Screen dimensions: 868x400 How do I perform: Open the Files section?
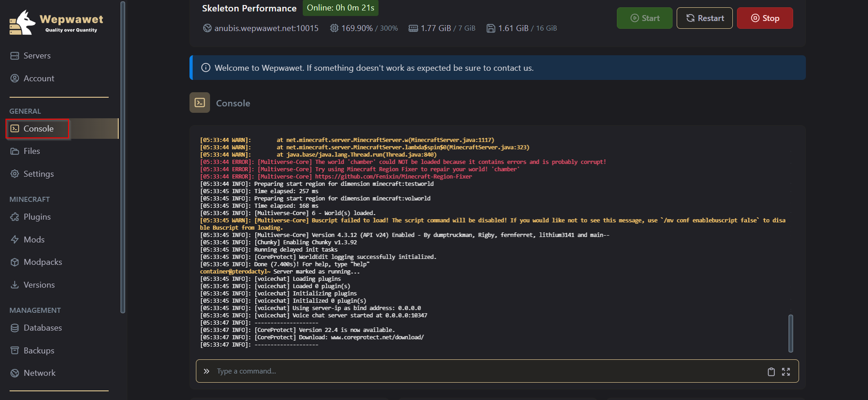32,151
